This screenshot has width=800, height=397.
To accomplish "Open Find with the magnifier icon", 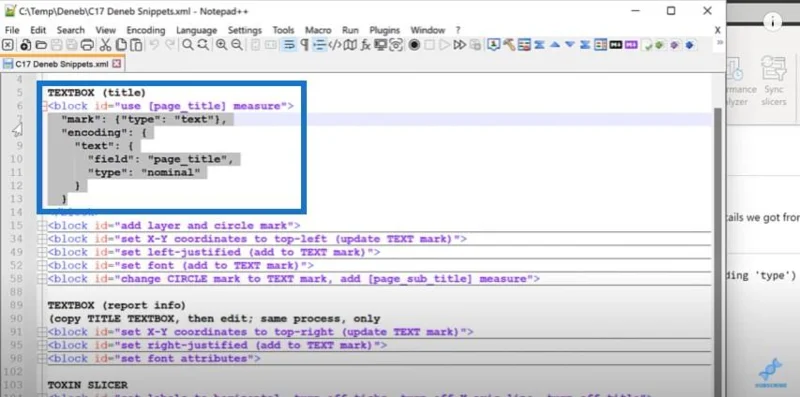I will (187, 45).
